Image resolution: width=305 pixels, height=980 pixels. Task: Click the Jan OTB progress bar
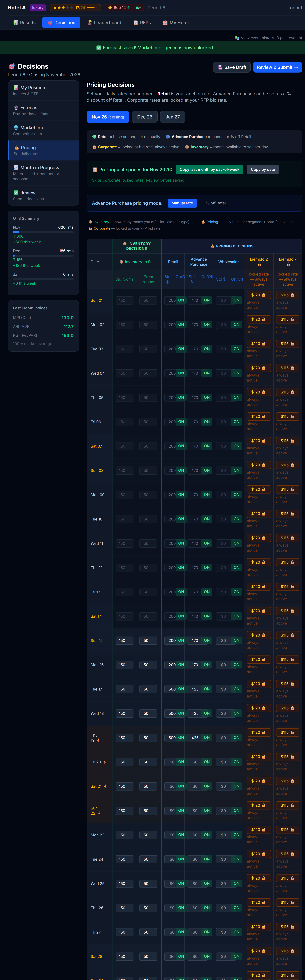tap(43, 279)
